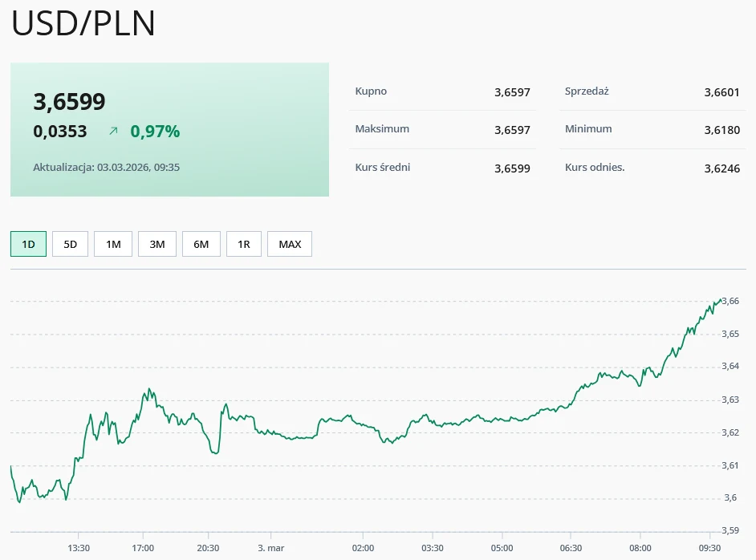Click the current rate 3,6599
The height and width of the screenshot is (560, 756).
click(70, 102)
